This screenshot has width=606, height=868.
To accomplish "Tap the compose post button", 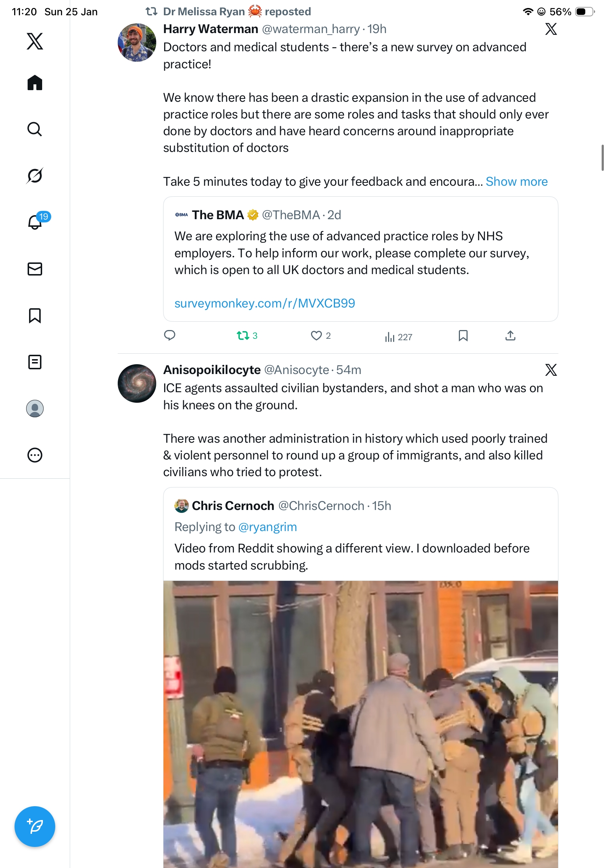I will click(35, 826).
